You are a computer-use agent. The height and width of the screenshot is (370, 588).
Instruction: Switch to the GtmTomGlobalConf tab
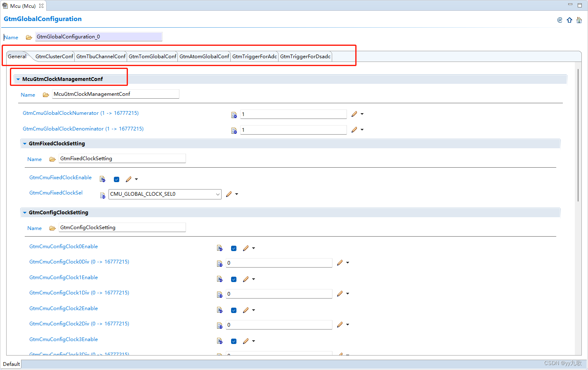tap(152, 57)
